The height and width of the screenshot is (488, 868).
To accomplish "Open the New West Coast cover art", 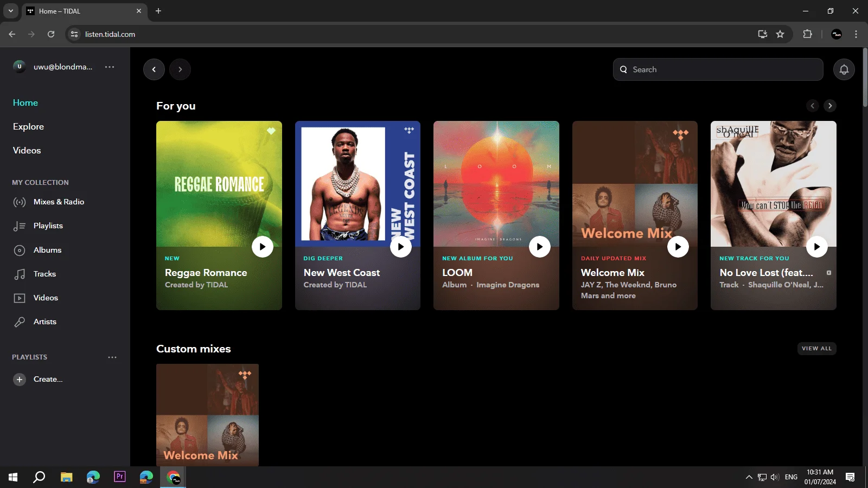I will (358, 184).
